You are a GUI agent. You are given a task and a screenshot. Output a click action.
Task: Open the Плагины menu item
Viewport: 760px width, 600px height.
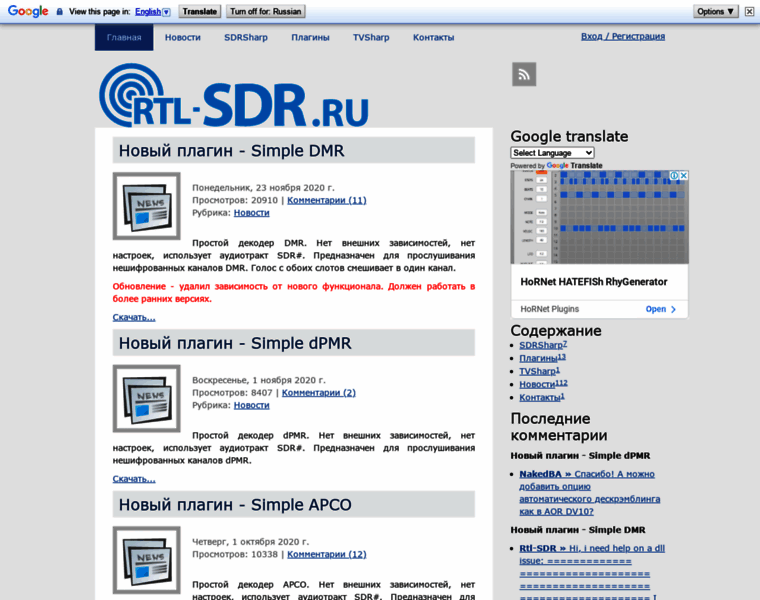pos(310,37)
